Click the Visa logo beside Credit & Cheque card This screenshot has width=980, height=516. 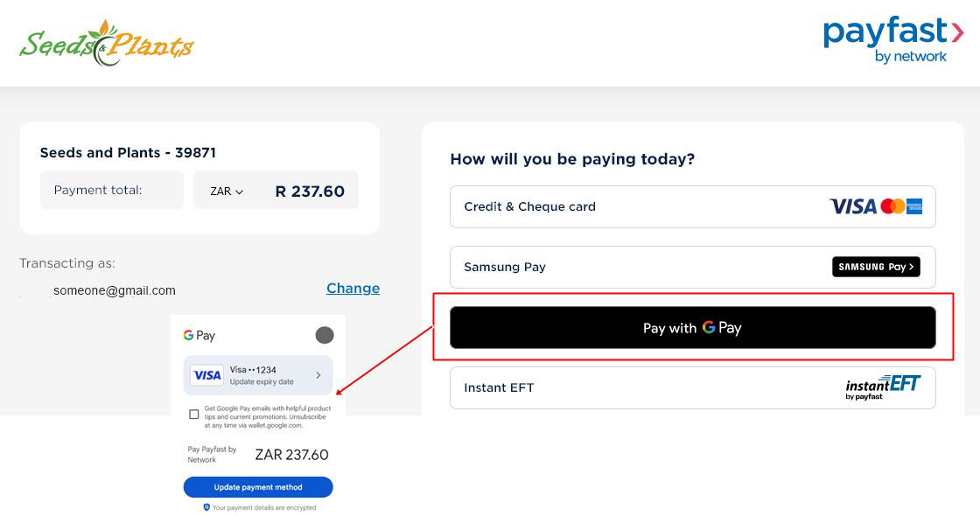tap(852, 206)
